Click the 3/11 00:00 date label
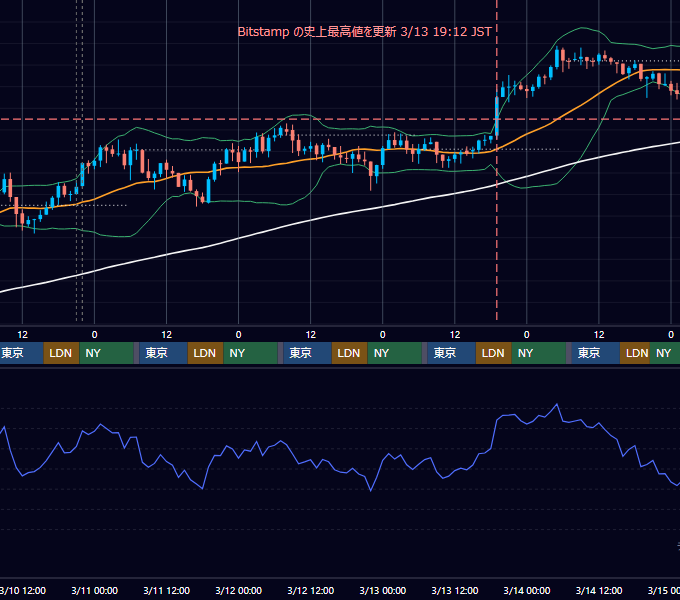Viewport: 680px width, 600px height. (95, 590)
